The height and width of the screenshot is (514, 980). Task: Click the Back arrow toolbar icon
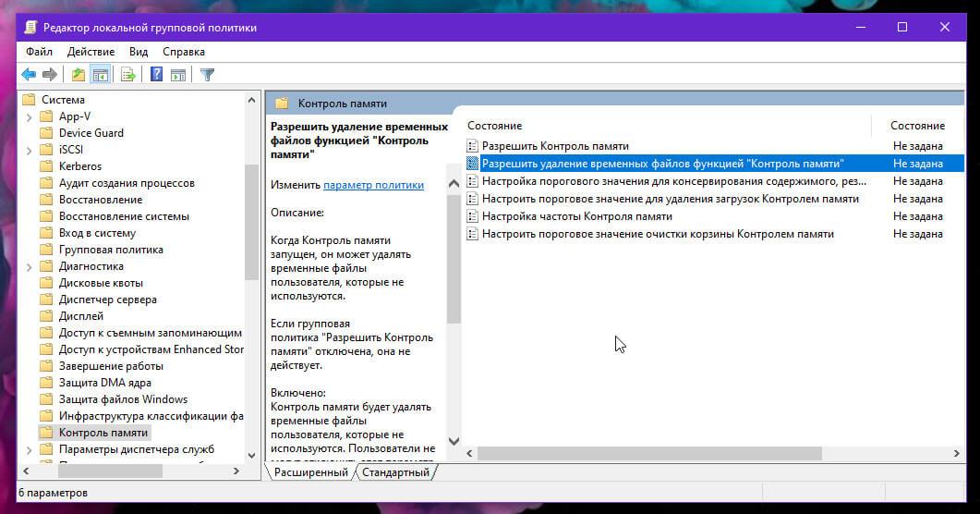29,75
